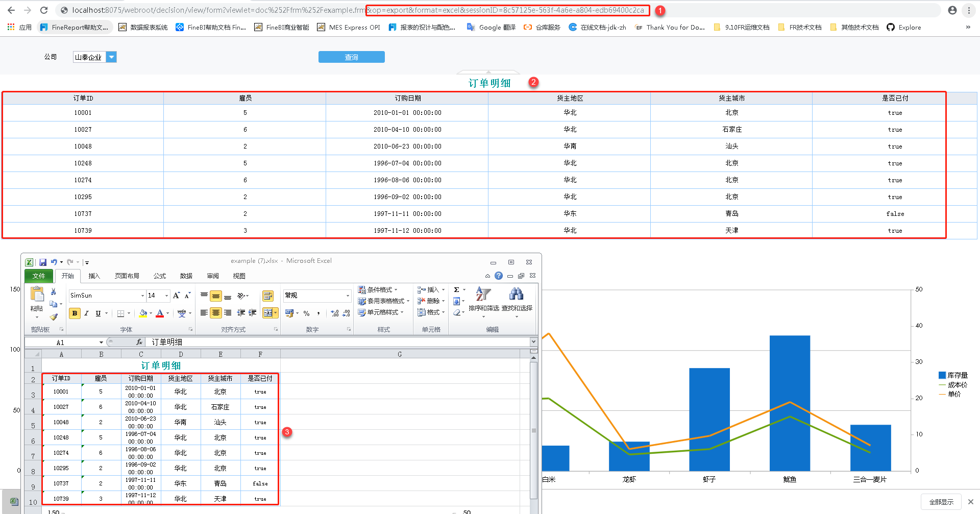Toggle center horizontal alignment
980x514 pixels.
point(216,313)
